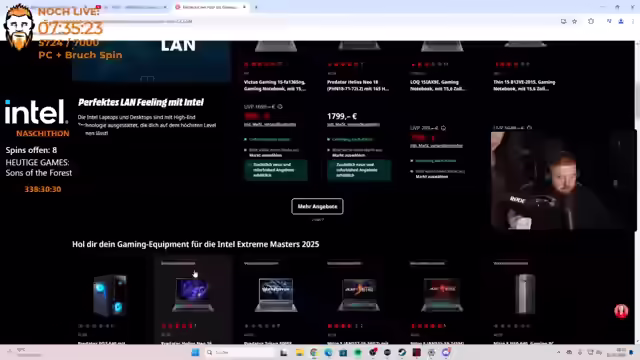Open the Victus Gaming 15 notebook product title
Viewport: 640px width, 360px height.
click(274, 85)
